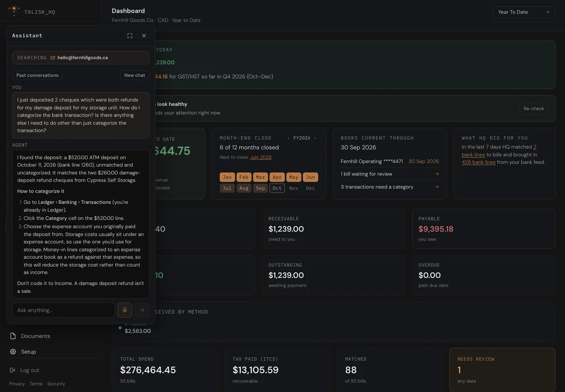Click the Total Spend $276,464.45 card
Screen dimensions: 565x392
(x=165, y=370)
